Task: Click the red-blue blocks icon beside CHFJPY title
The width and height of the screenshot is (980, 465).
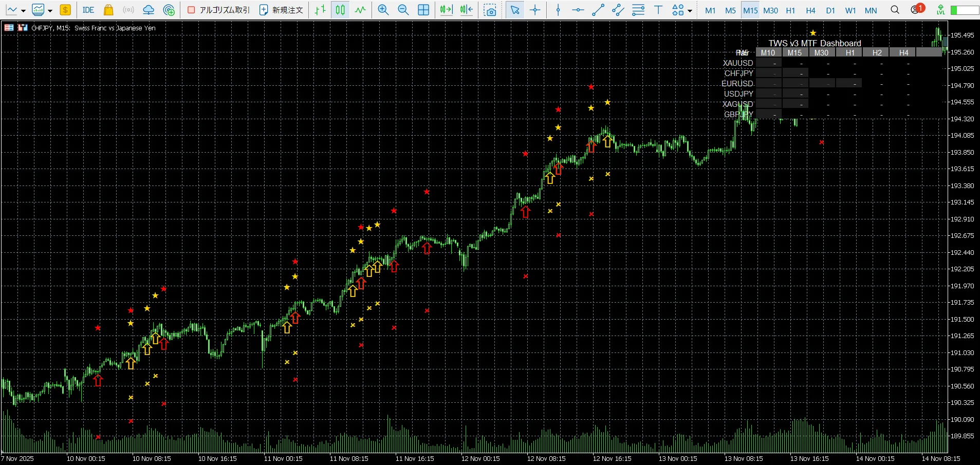Action: [x=23, y=28]
